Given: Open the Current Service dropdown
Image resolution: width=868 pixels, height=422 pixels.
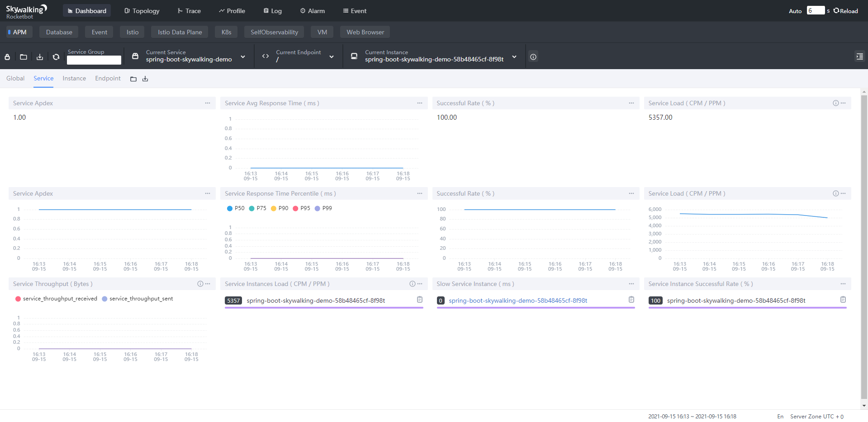Looking at the screenshot, I should point(243,56).
